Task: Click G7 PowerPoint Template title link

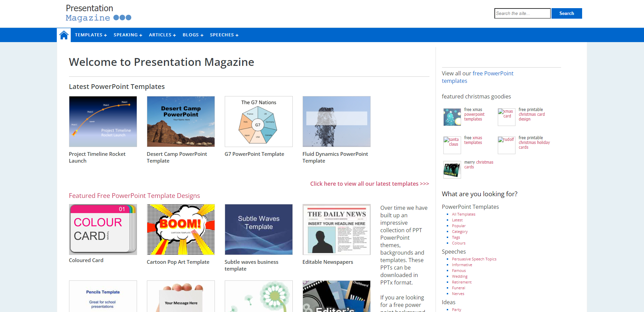Action: click(254, 154)
